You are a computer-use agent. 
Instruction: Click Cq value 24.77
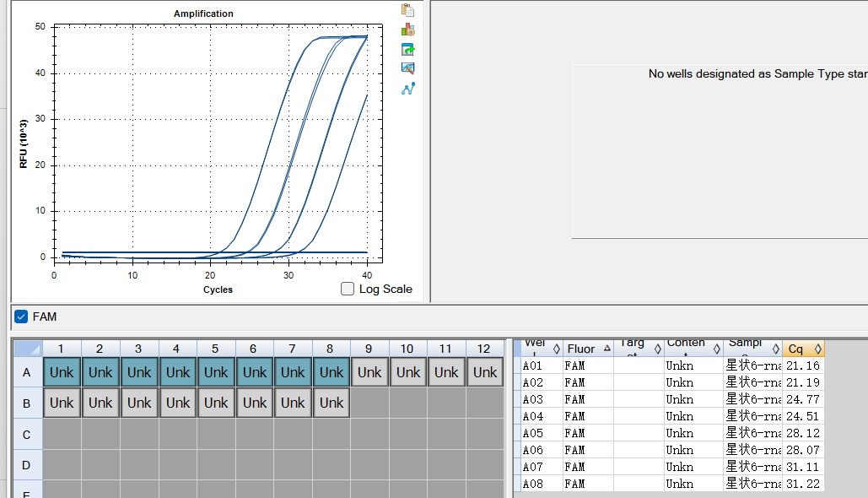[803, 399]
